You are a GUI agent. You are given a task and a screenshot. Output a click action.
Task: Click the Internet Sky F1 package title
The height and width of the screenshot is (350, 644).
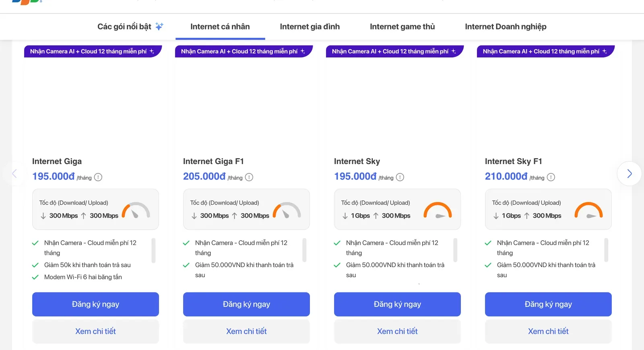coord(514,161)
